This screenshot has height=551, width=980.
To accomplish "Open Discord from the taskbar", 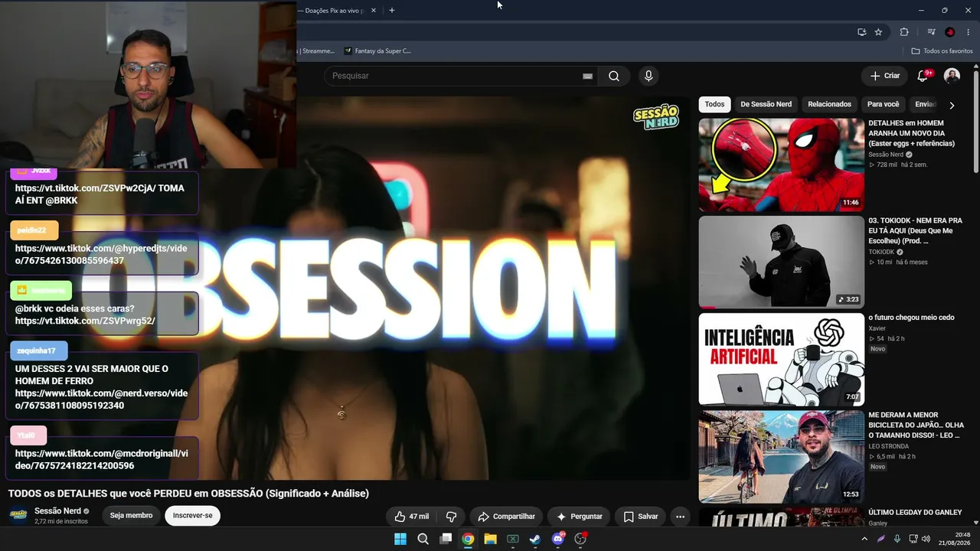I will click(558, 539).
